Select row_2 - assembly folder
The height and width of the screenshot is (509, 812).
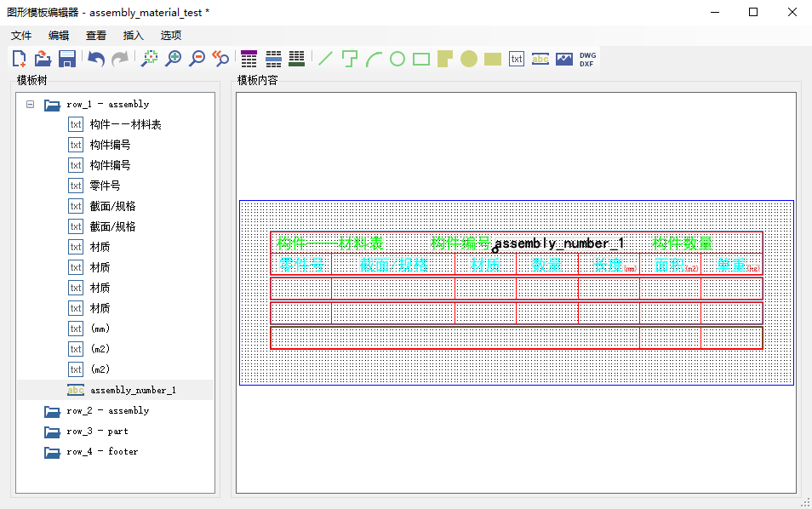click(x=108, y=410)
